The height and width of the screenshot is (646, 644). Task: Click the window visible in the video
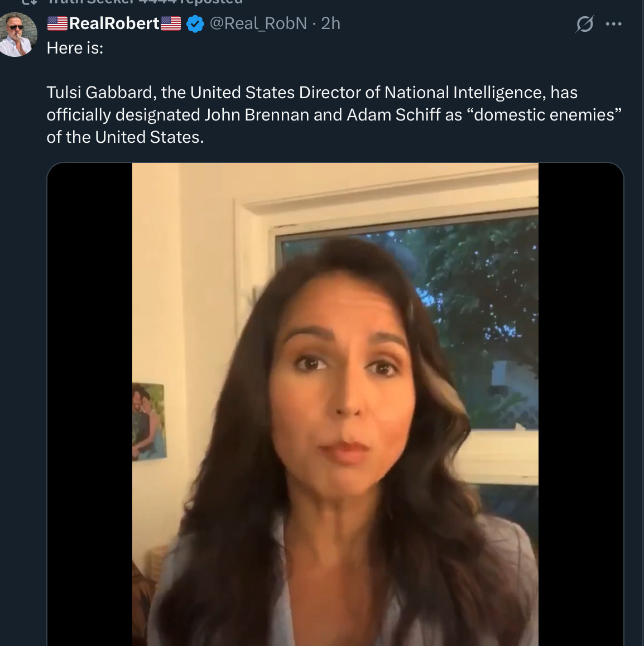coord(480,290)
